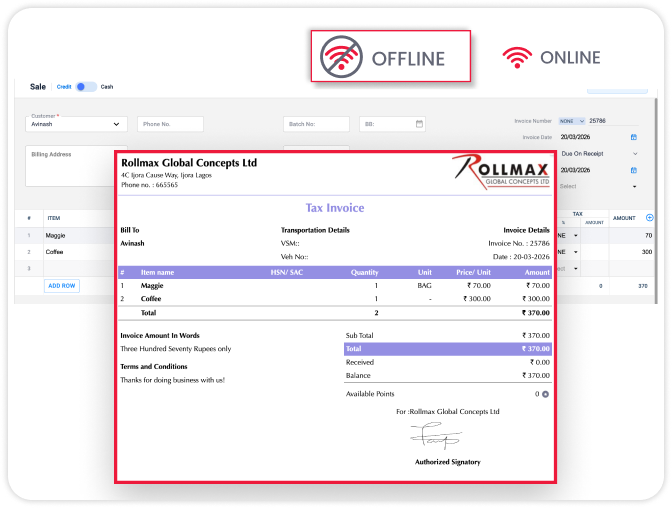672x508 pixels.
Task: Click the Billing Address text box
Action: [x=71, y=166]
